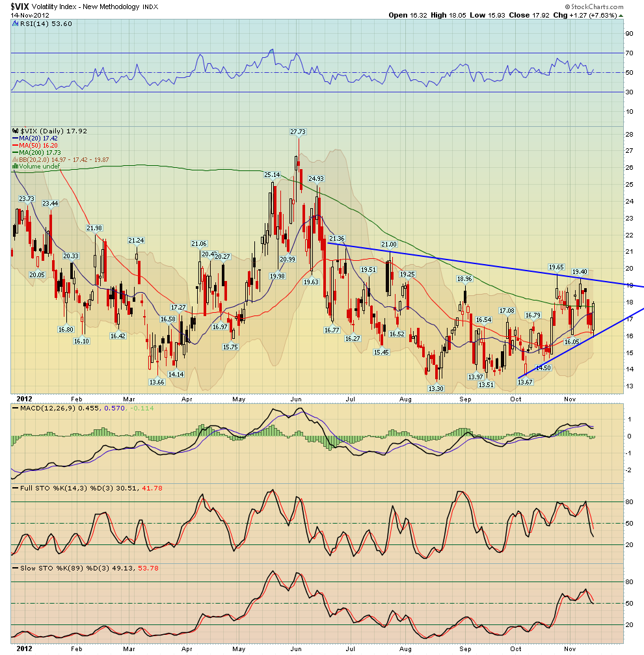Select the 27.73 peak price label
This screenshot has height=655, width=644.
[x=297, y=132]
